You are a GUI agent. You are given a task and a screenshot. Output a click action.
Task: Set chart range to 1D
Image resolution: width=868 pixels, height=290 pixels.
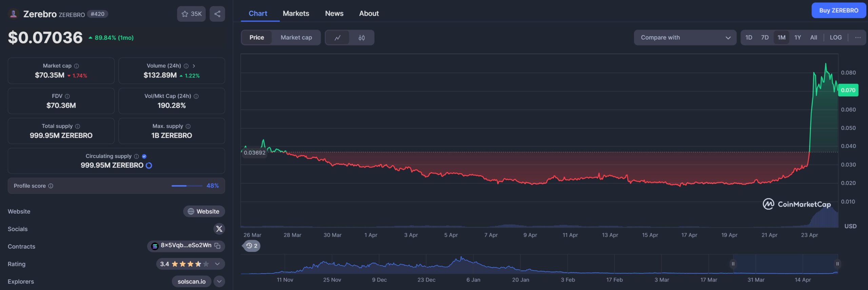[749, 38]
